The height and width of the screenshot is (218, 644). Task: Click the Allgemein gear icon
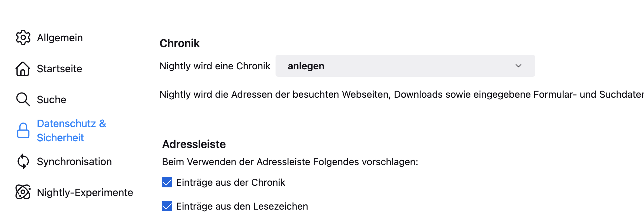[x=23, y=38]
